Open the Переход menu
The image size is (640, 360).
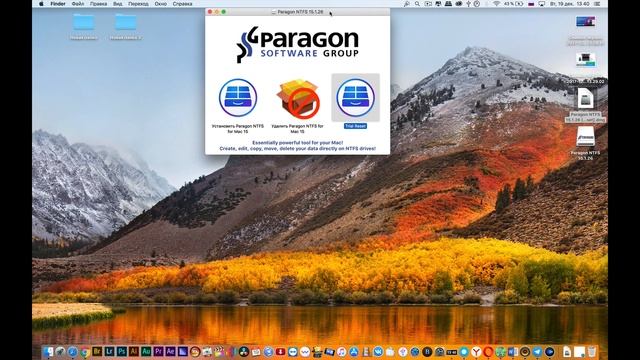(138, 4)
